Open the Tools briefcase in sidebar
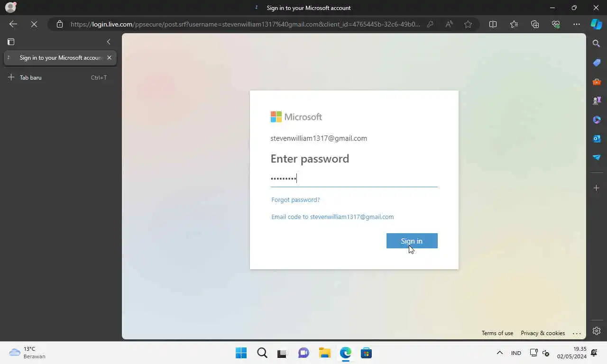The height and width of the screenshot is (364, 607). [x=597, y=82]
